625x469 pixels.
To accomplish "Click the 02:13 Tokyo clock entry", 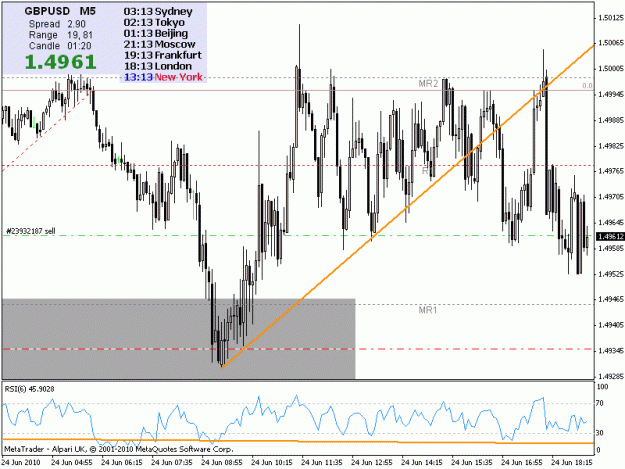I will 154,23.
